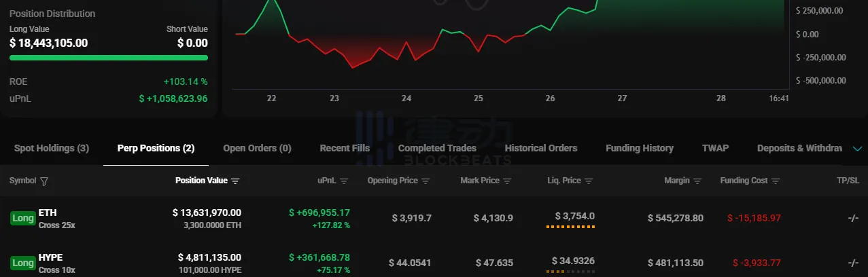
Task: Open the Funding History tab
Action: (640, 148)
